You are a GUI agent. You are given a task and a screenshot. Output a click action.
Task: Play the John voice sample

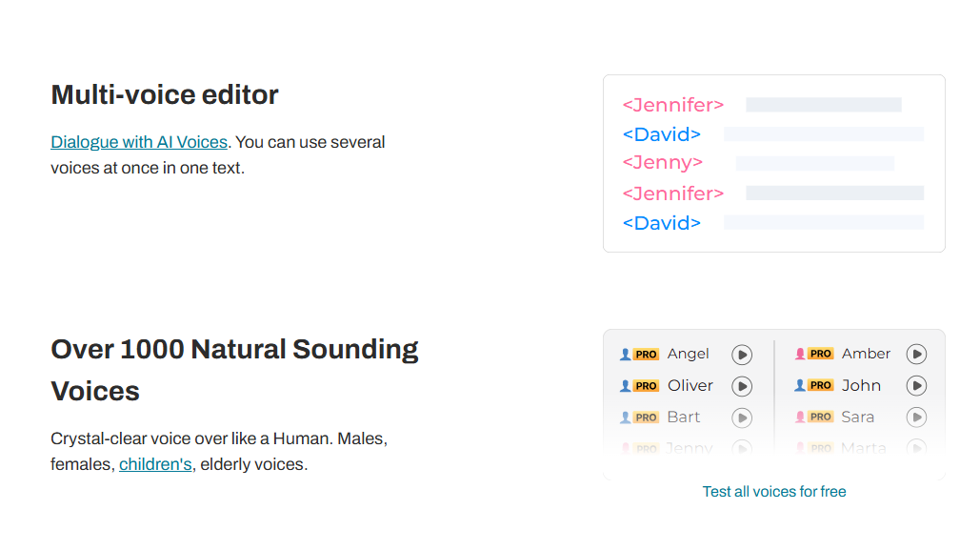(916, 386)
